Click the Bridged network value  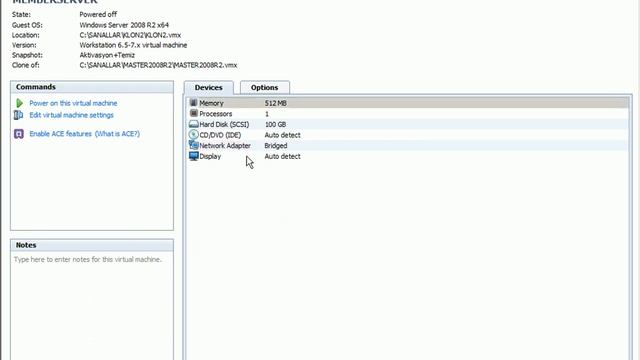(276, 146)
